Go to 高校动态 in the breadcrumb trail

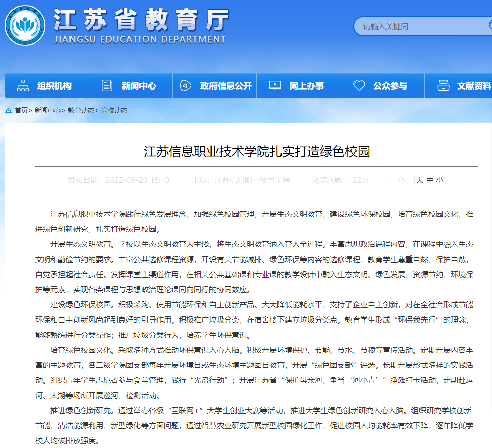click(x=114, y=110)
